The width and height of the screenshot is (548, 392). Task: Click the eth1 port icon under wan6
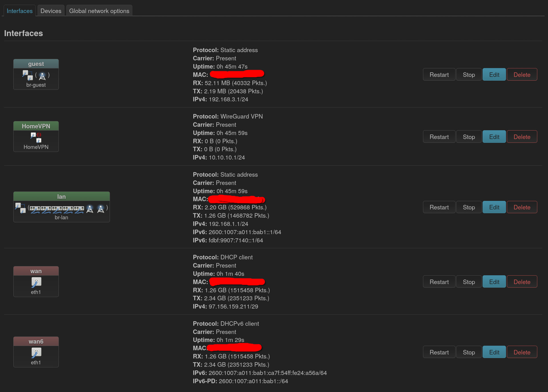tap(36, 353)
